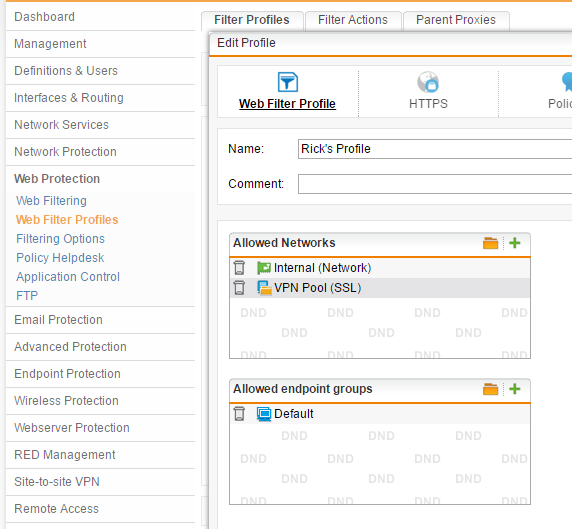
Task: Delete Internal (Network) using trash icon
Action: click(x=239, y=268)
